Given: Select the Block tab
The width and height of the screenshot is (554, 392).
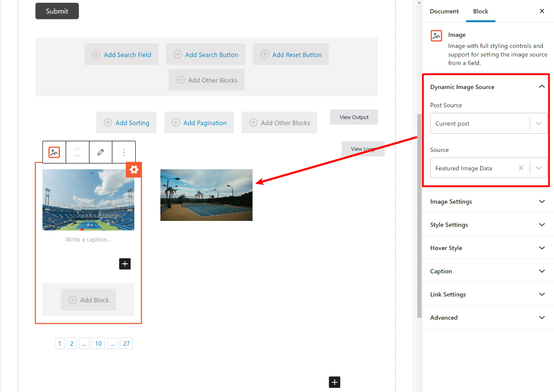Looking at the screenshot, I should (481, 11).
